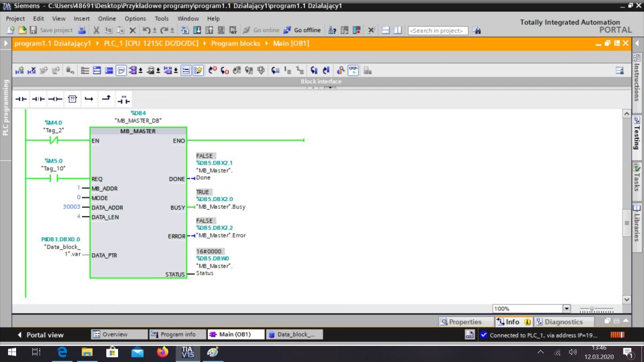This screenshot has width=644, height=362.
Task: Click the New project icon
Action: (11, 30)
